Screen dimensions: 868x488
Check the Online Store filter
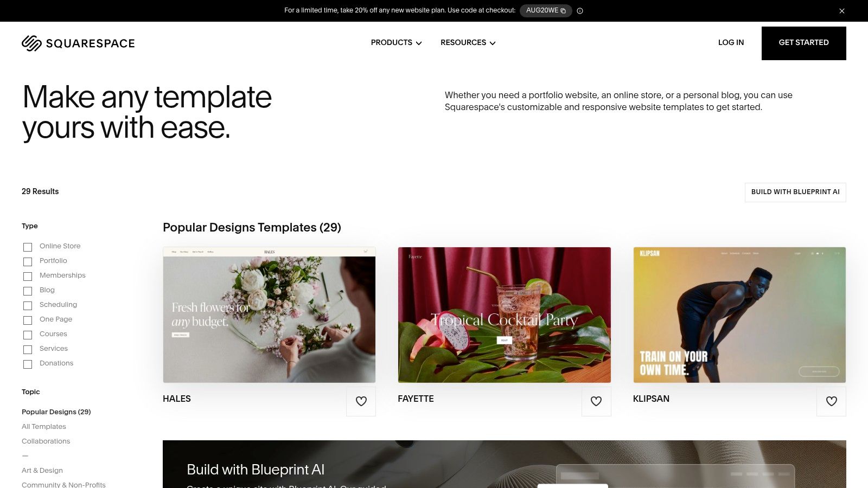(28, 247)
